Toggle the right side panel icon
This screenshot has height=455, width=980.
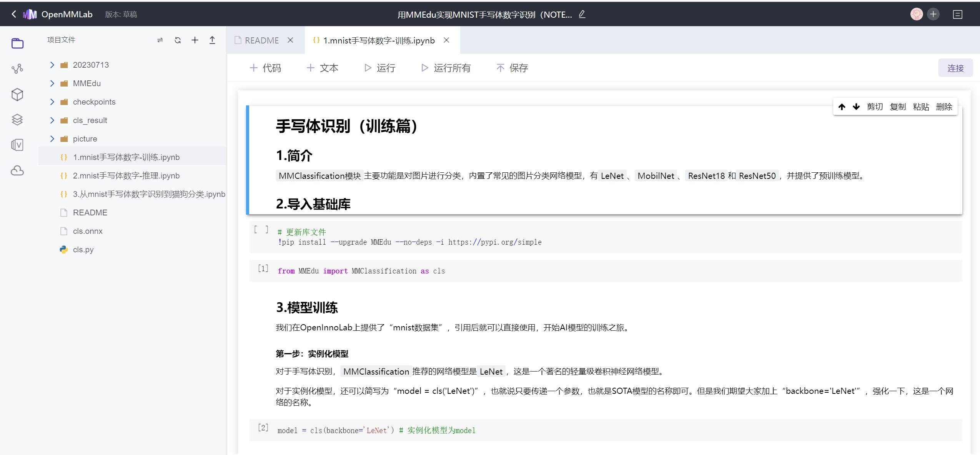tap(958, 15)
